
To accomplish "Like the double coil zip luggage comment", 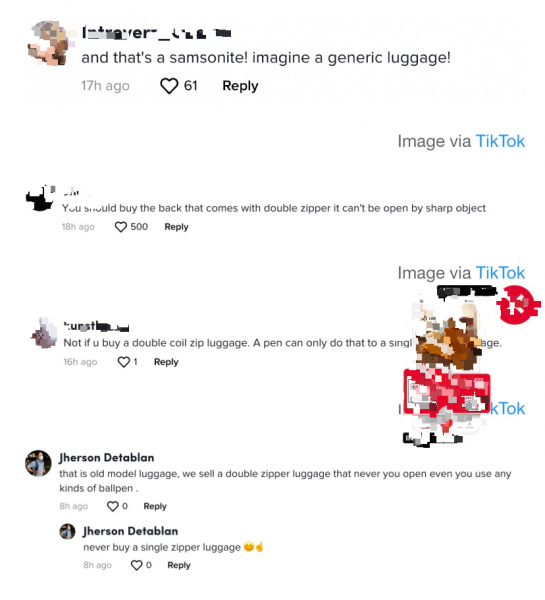I will (x=124, y=362).
